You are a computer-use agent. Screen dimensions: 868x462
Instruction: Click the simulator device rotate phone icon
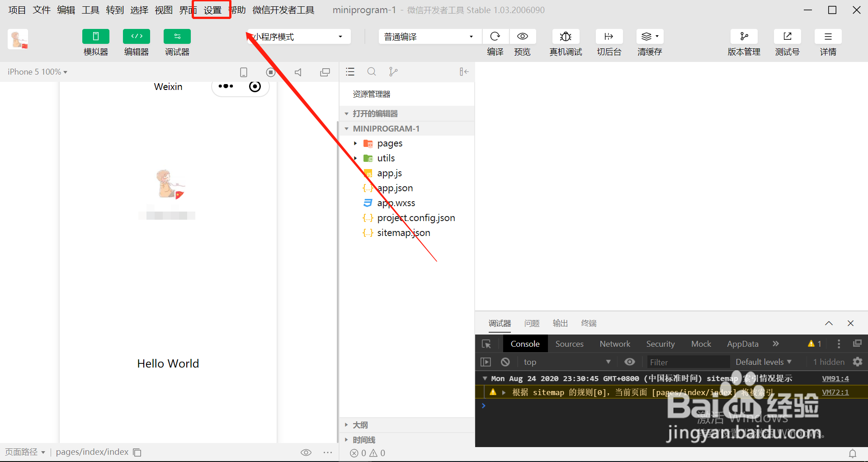pyautogui.click(x=244, y=72)
